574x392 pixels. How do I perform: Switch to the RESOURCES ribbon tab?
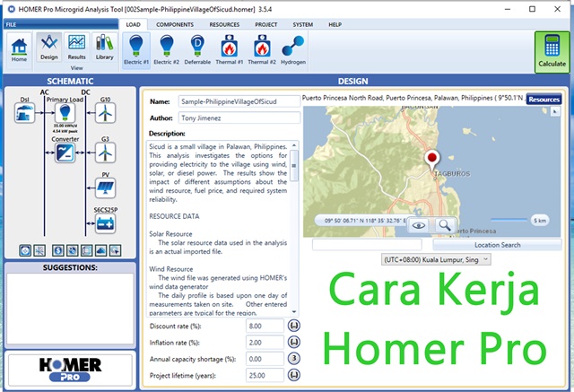224,24
